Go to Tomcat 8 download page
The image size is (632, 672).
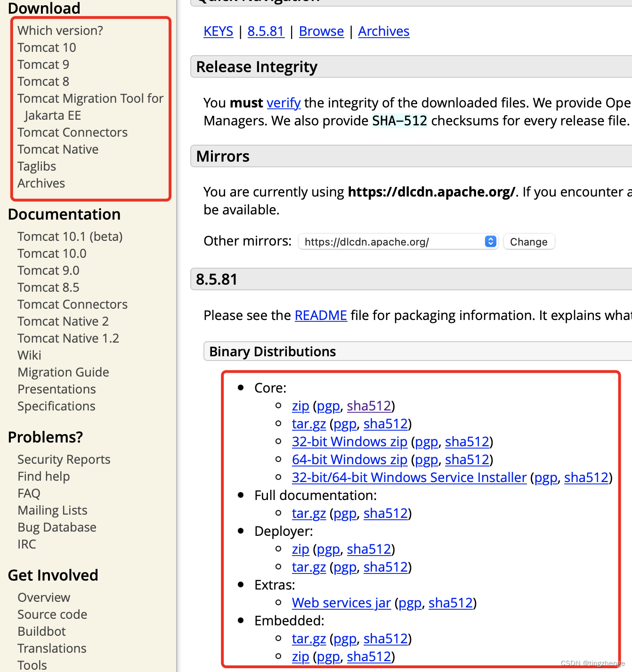[x=43, y=82]
